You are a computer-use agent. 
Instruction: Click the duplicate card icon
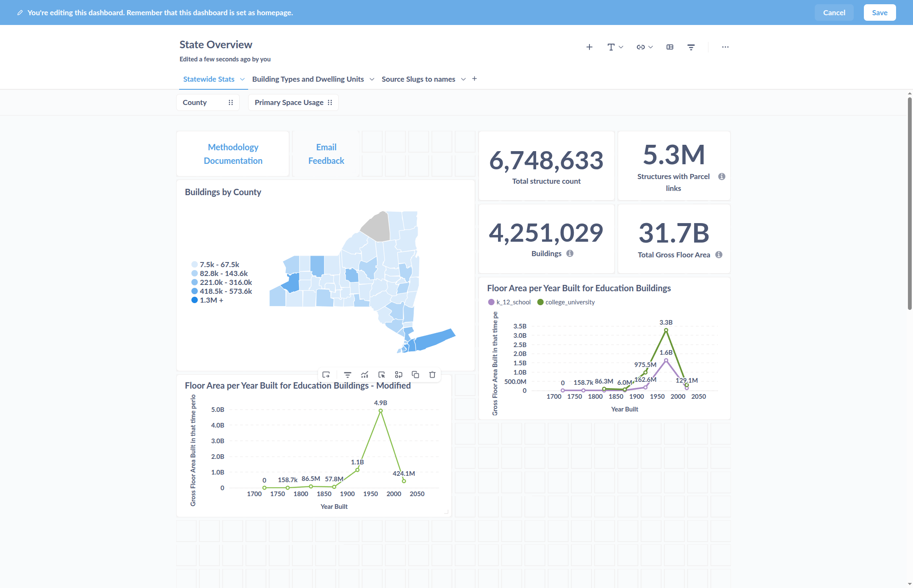coord(415,375)
